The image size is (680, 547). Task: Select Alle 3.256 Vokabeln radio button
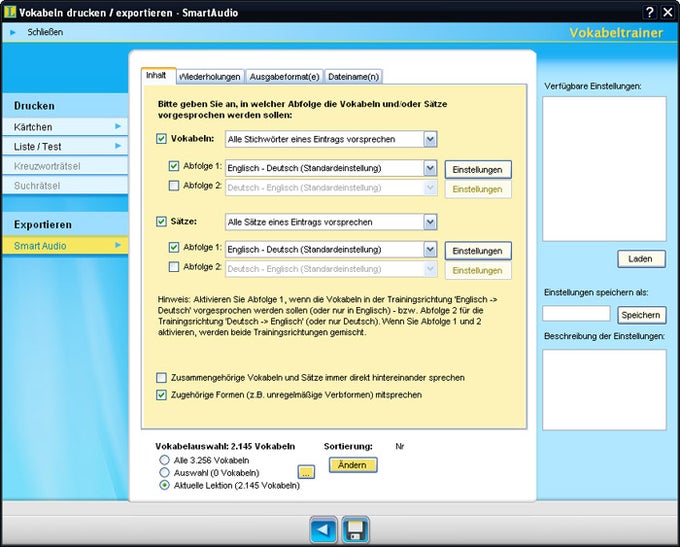pyautogui.click(x=164, y=460)
